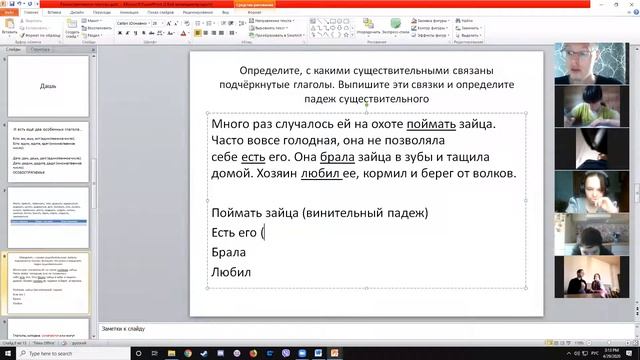Switch to the Animations (Анимация) ribbon tab
640x360 pixels.
click(129, 12)
